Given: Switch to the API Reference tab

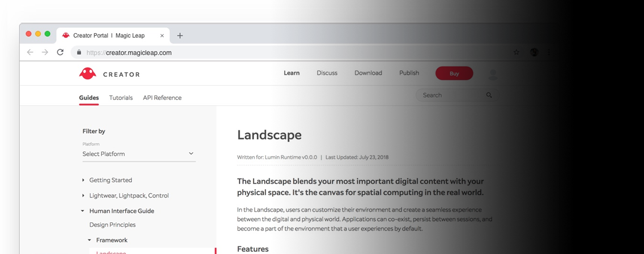Looking at the screenshot, I should [x=162, y=98].
